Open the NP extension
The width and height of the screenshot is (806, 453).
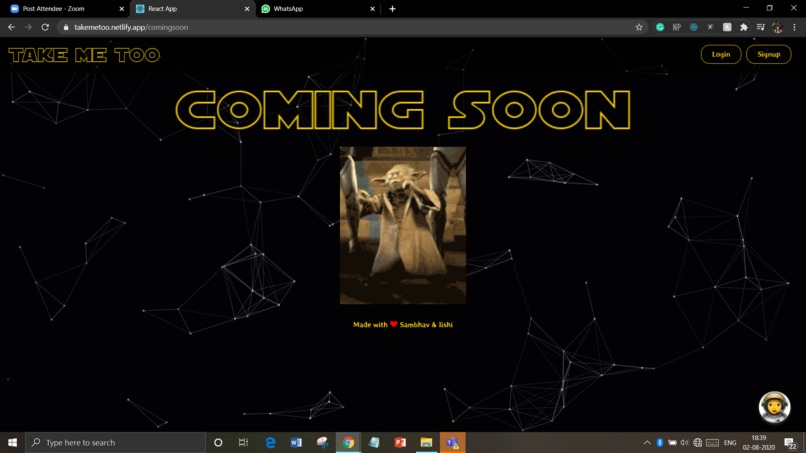(676, 27)
